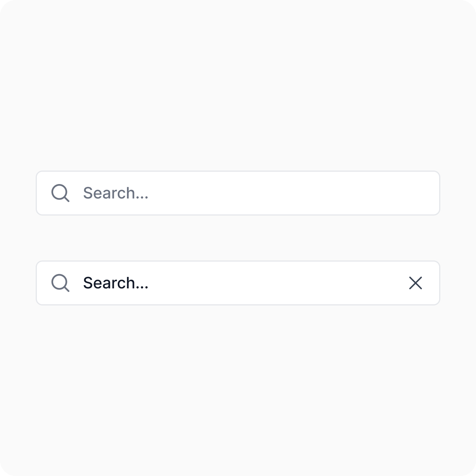Click the empty right end of the top search bar
This screenshot has height=476, width=476.
pos(413,193)
